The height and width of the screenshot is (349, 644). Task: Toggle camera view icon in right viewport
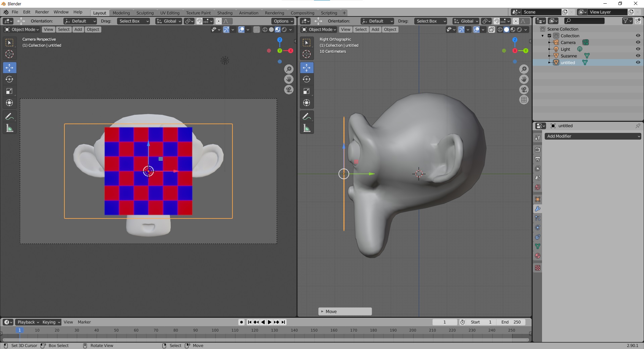(x=524, y=90)
